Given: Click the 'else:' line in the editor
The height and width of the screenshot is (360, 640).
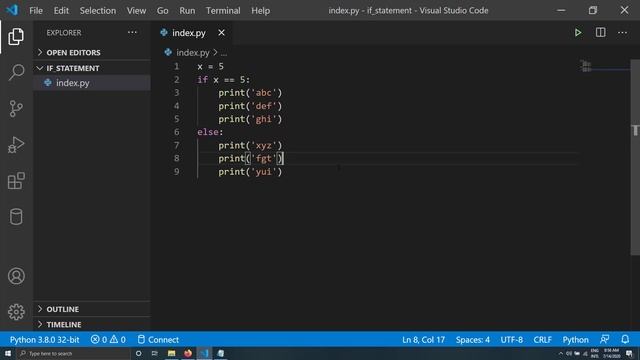Looking at the screenshot, I should [210, 132].
